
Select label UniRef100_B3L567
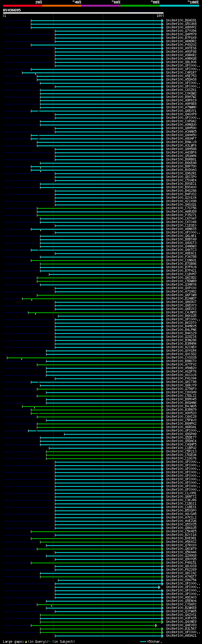click(x=181, y=629)
